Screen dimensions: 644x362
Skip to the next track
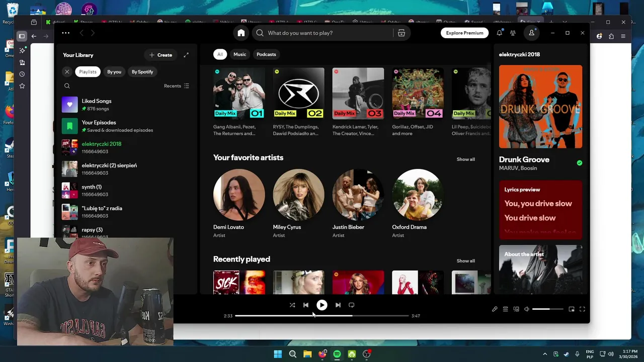coord(338,305)
